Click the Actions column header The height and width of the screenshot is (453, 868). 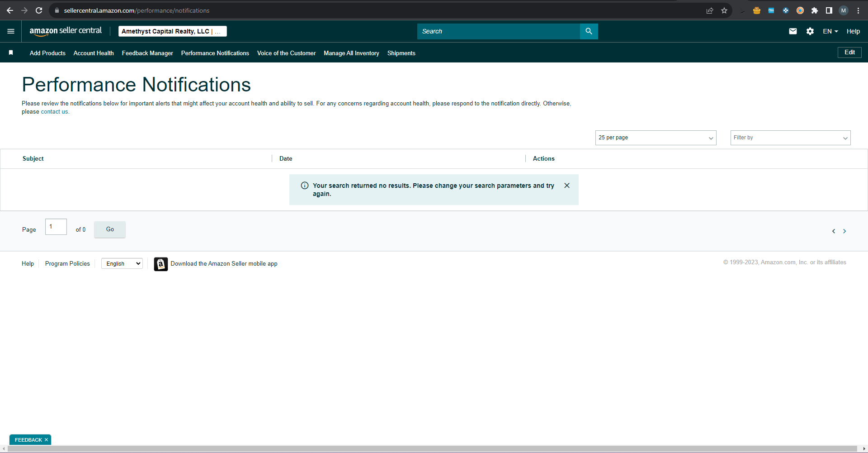point(543,158)
